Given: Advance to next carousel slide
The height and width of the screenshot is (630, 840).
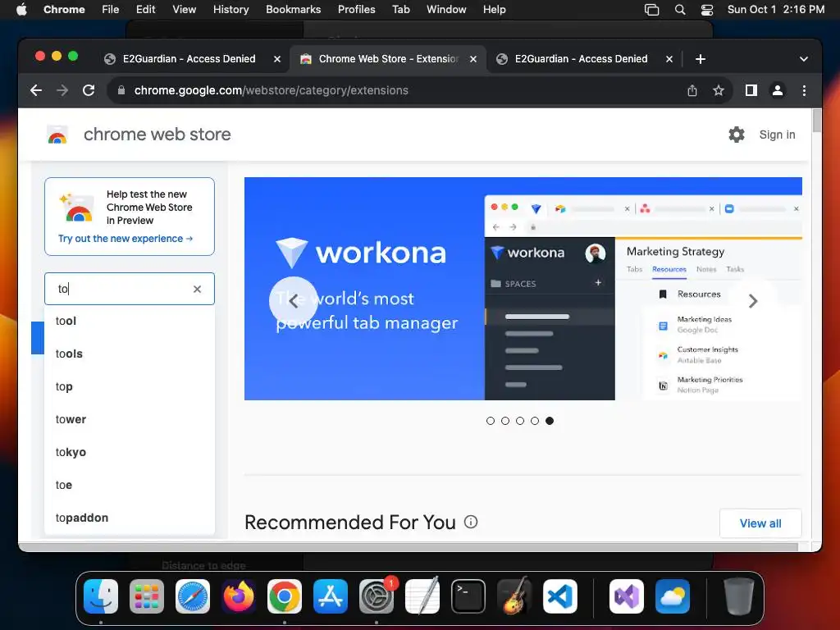Looking at the screenshot, I should point(753,301).
